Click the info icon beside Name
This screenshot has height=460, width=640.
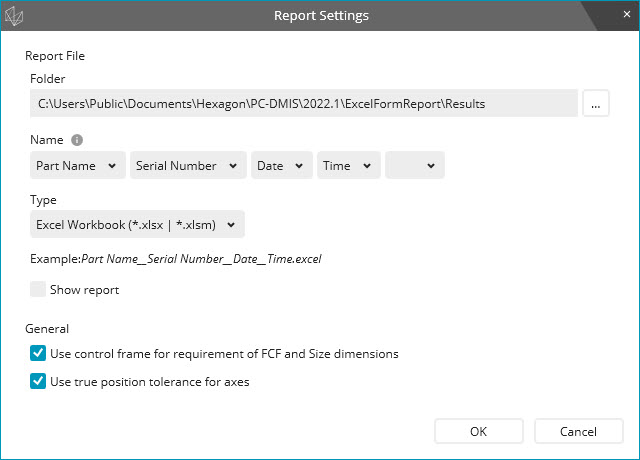pyautogui.click(x=77, y=140)
